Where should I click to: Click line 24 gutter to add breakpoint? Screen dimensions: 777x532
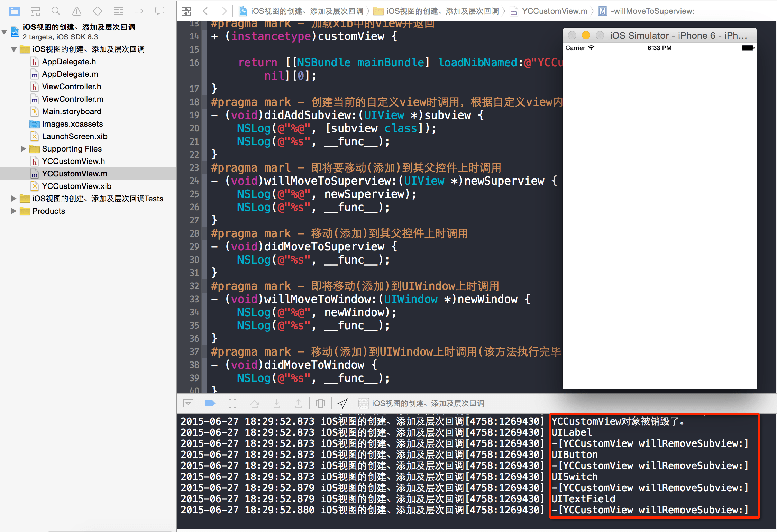pos(194,181)
